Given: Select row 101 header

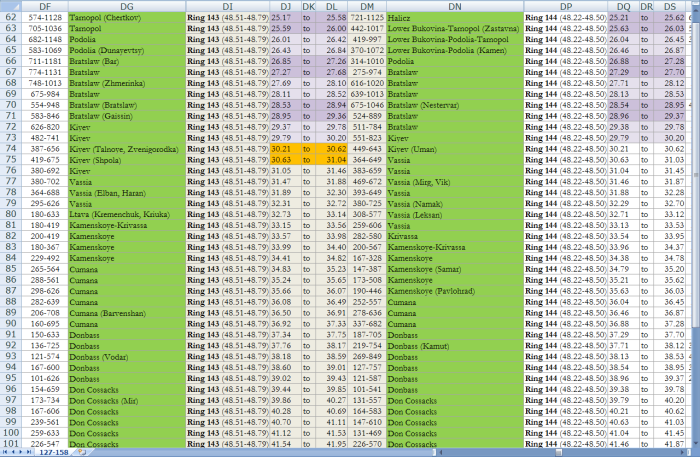Looking at the screenshot, I should 10,444.
